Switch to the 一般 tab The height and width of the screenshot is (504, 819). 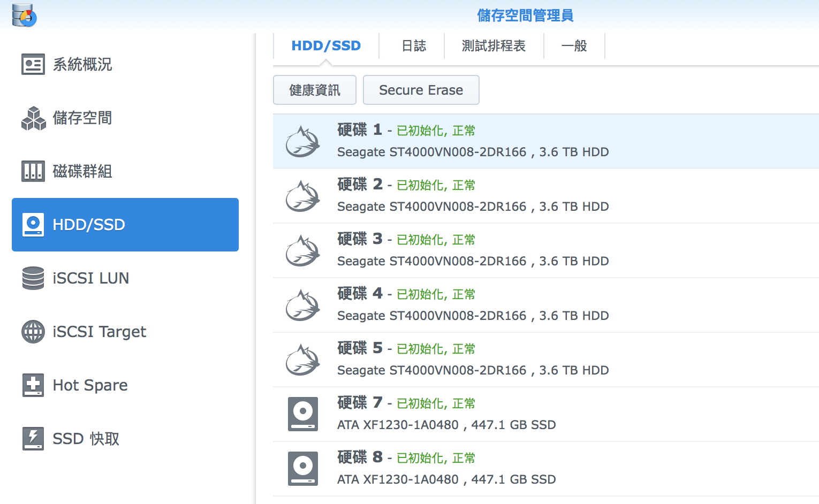pyautogui.click(x=574, y=46)
